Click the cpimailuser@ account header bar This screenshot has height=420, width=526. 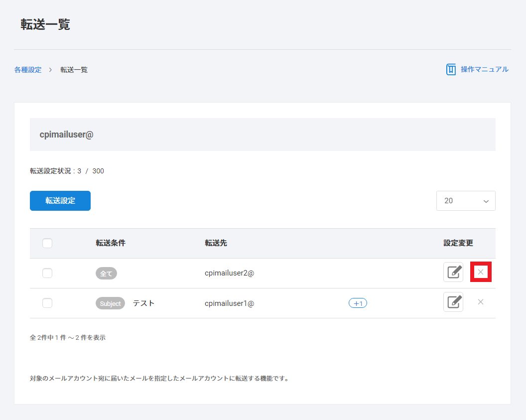(x=263, y=135)
